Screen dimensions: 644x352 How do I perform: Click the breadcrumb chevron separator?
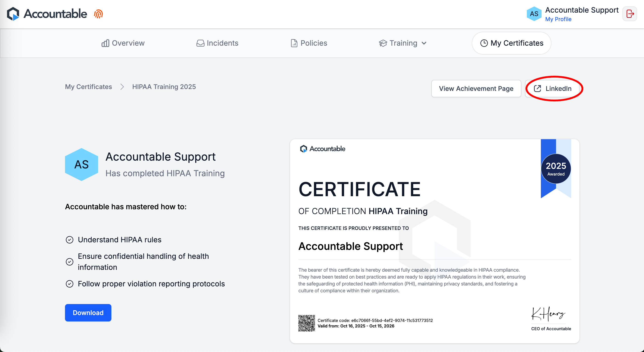click(x=122, y=87)
